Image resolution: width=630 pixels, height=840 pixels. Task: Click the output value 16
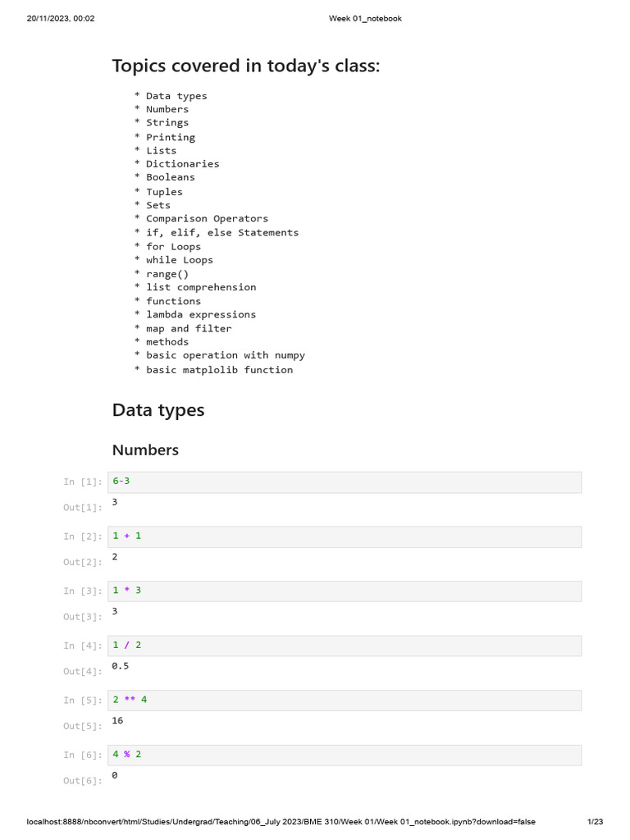(117, 720)
